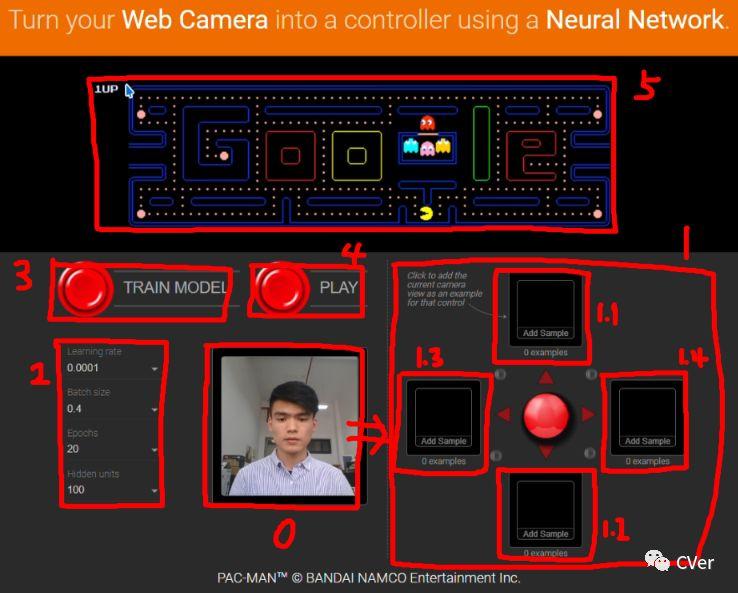Click the right arrow on the joystick
The height and width of the screenshot is (593, 738).
pos(587,415)
